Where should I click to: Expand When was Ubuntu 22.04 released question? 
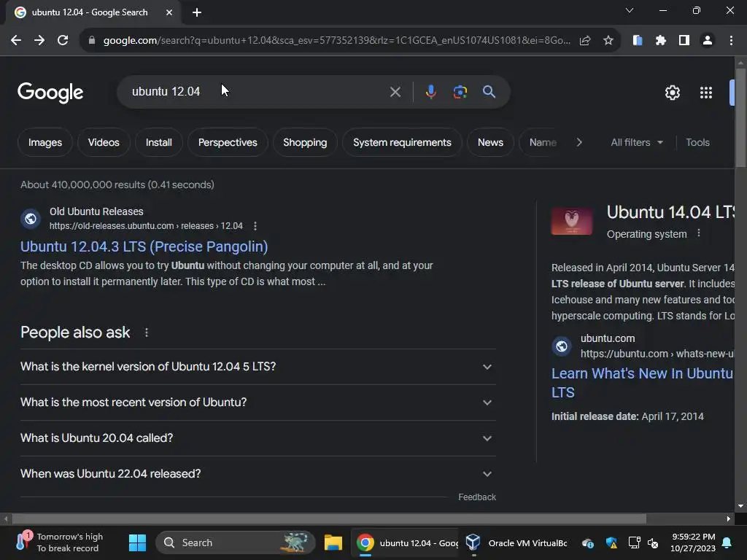(258, 474)
